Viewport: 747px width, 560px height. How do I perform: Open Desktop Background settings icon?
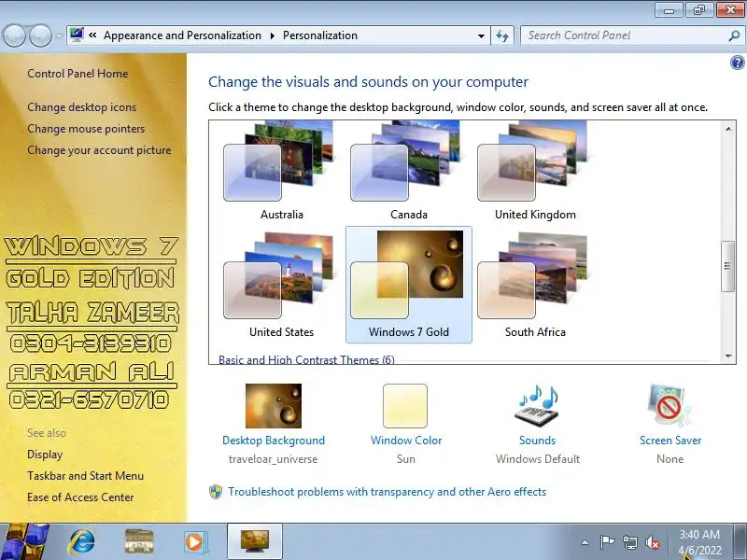[x=274, y=406]
